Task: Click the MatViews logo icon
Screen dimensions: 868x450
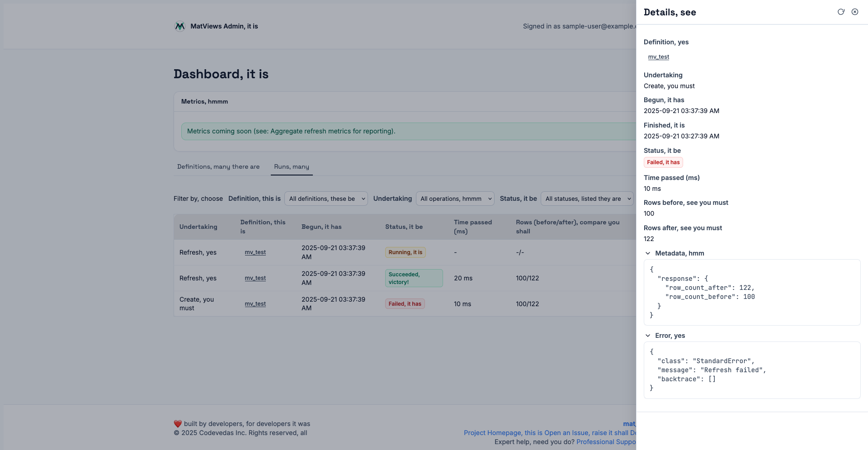Action: coord(179,26)
